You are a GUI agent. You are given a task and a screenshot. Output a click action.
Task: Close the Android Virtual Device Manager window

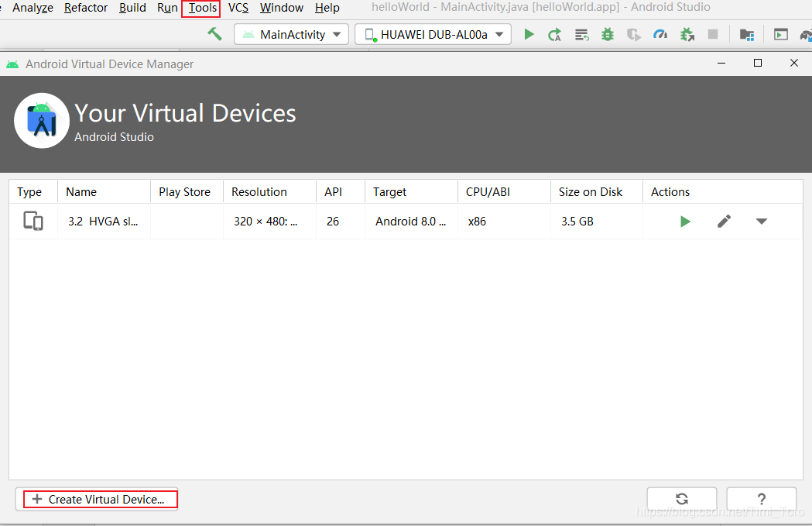click(x=794, y=64)
